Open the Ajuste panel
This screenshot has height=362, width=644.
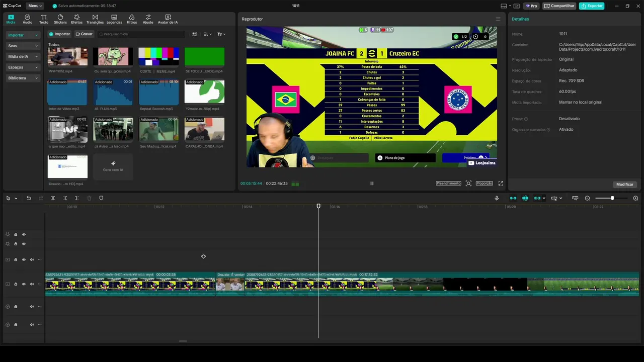click(x=148, y=19)
